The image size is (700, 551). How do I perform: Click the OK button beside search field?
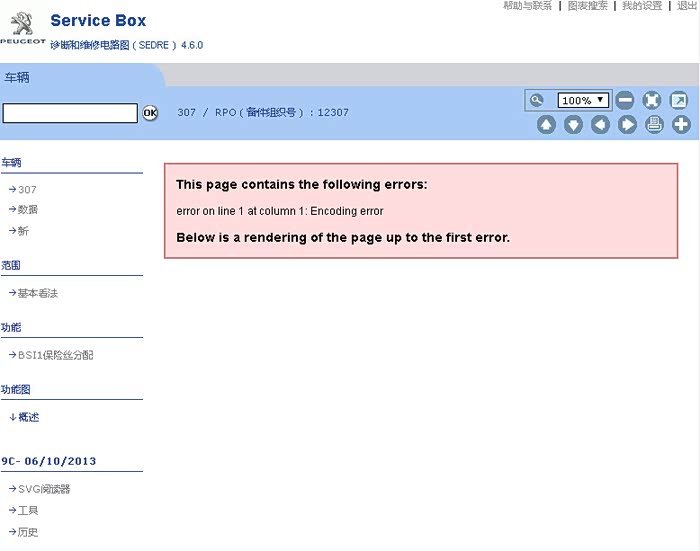click(150, 113)
